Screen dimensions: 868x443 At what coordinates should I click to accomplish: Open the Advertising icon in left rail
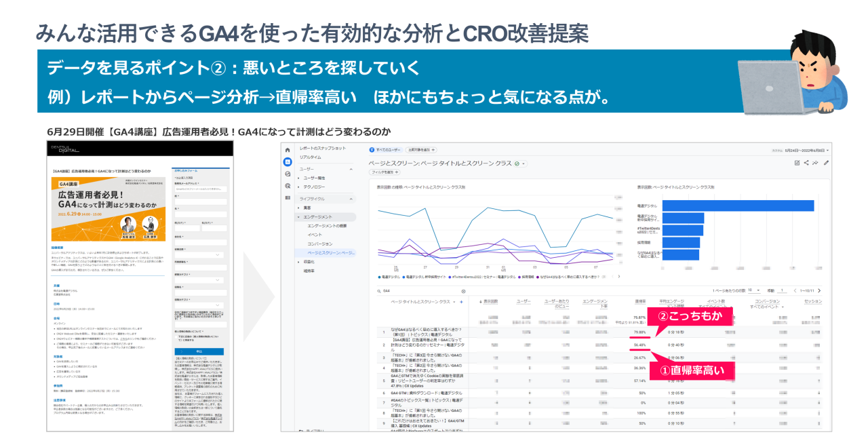288,185
